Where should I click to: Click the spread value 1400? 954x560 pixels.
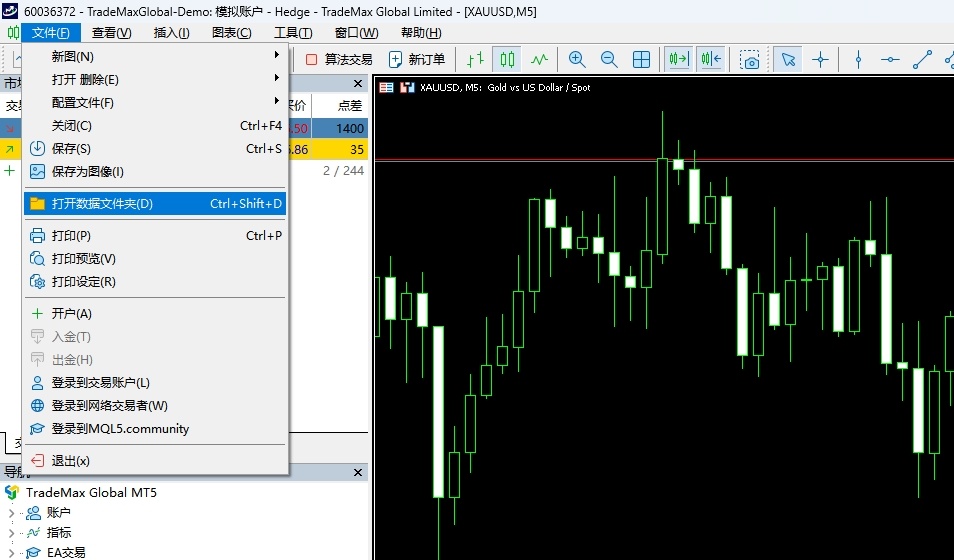(x=350, y=128)
